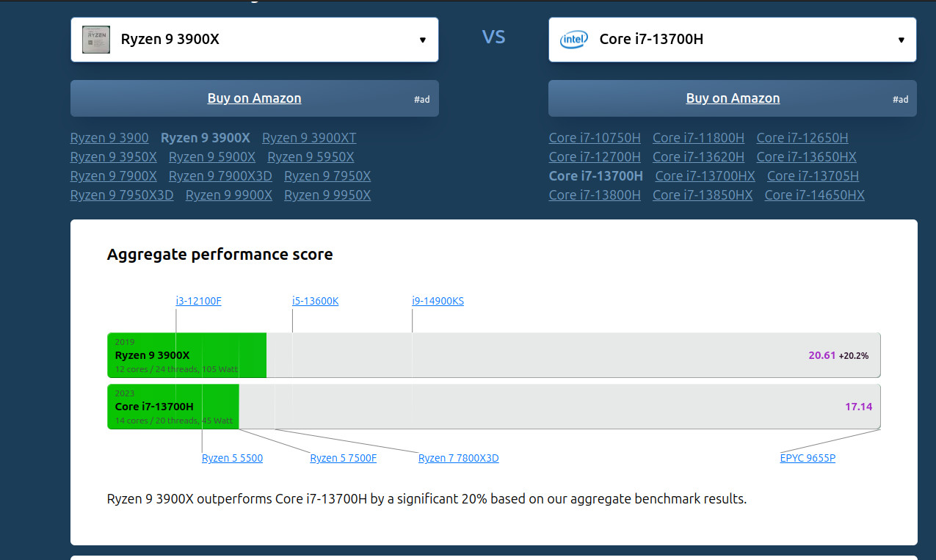Go to the Ryzen 9 7900X link
The width and height of the screenshot is (936, 560).
point(114,176)
